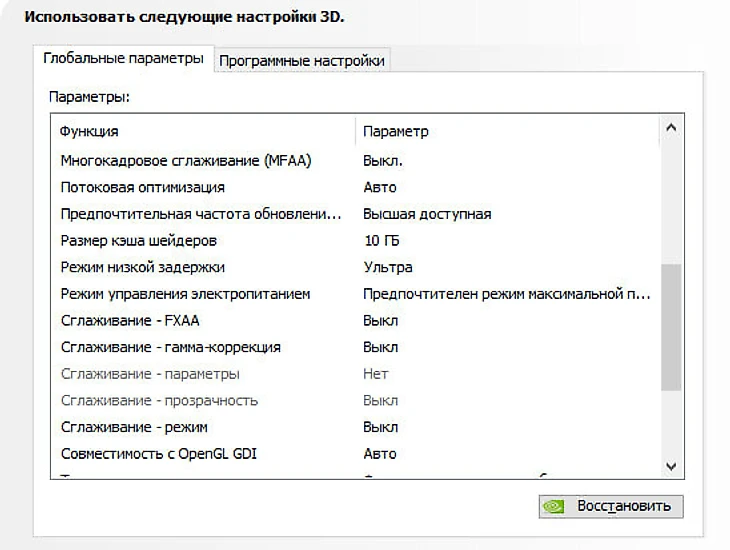Click the Параметр column header

pos(396,132)
